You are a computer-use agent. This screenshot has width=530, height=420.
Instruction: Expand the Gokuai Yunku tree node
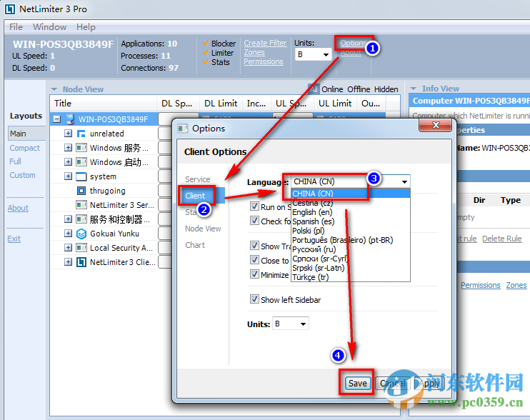click(68, 234)
